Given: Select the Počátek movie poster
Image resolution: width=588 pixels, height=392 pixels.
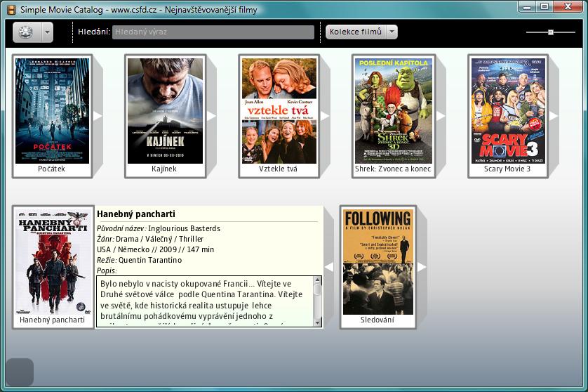Looking at the screenshot, I should coord(52,111).
